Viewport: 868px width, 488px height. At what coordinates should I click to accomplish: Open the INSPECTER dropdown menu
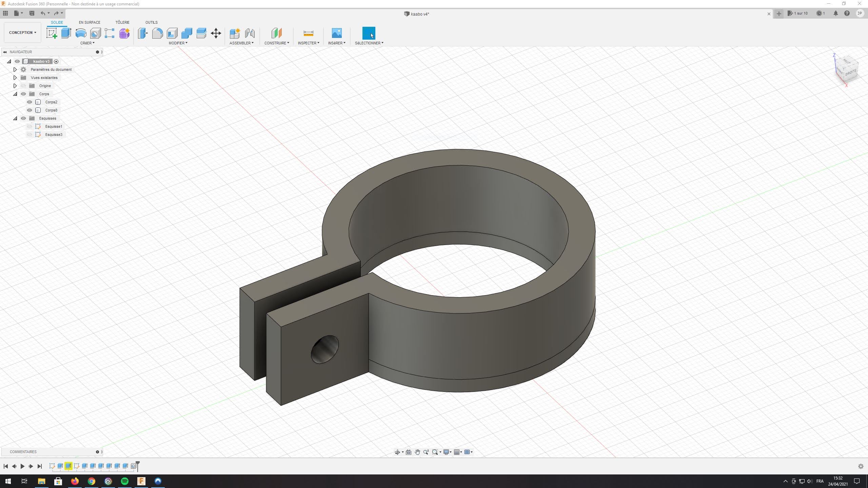(309, 43)
